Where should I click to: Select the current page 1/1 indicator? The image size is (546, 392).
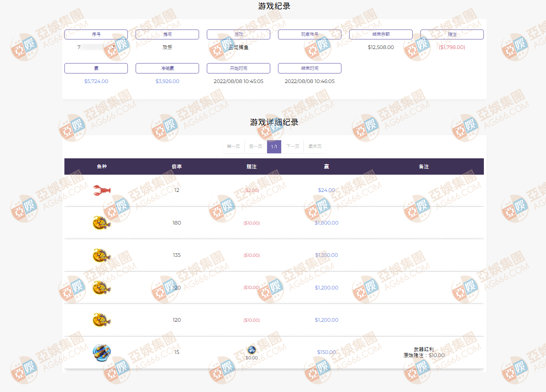274,147
